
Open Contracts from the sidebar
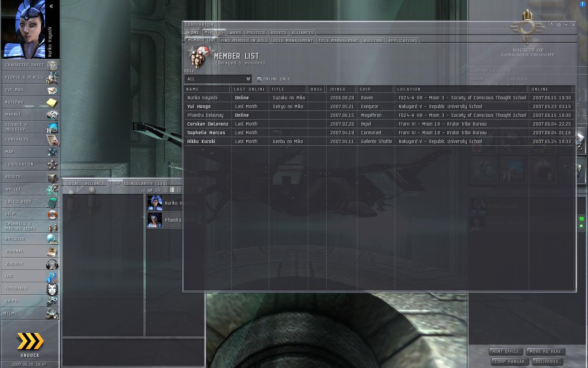(30, 139)
